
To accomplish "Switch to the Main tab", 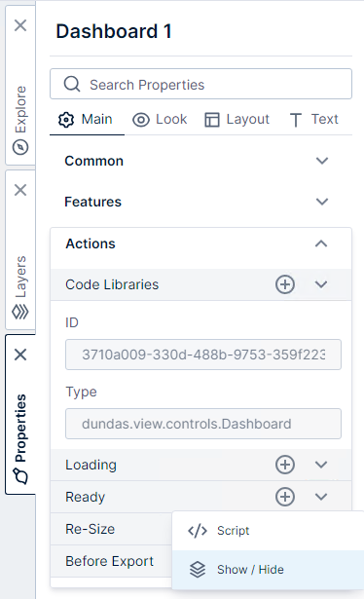I will [x=87, y=120].
